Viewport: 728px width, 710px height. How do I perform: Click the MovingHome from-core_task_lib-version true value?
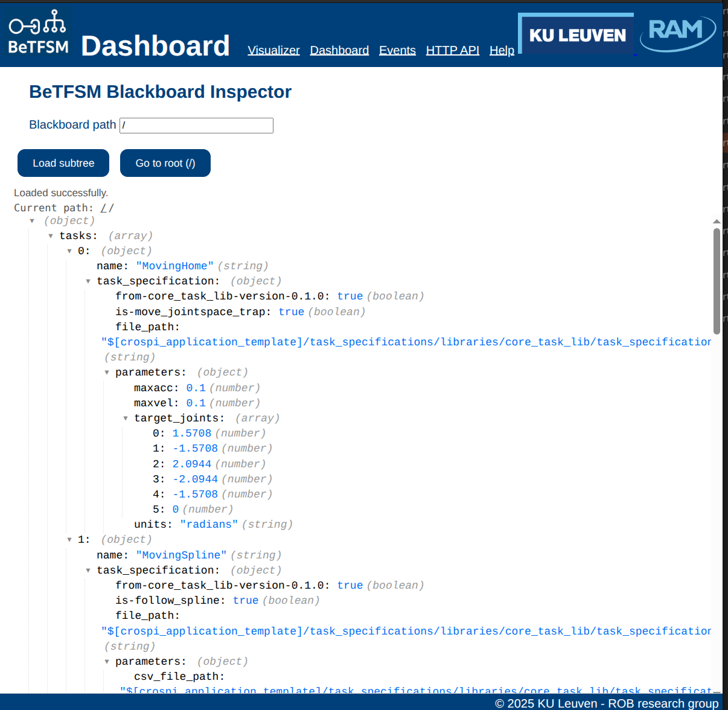(350, 296)
